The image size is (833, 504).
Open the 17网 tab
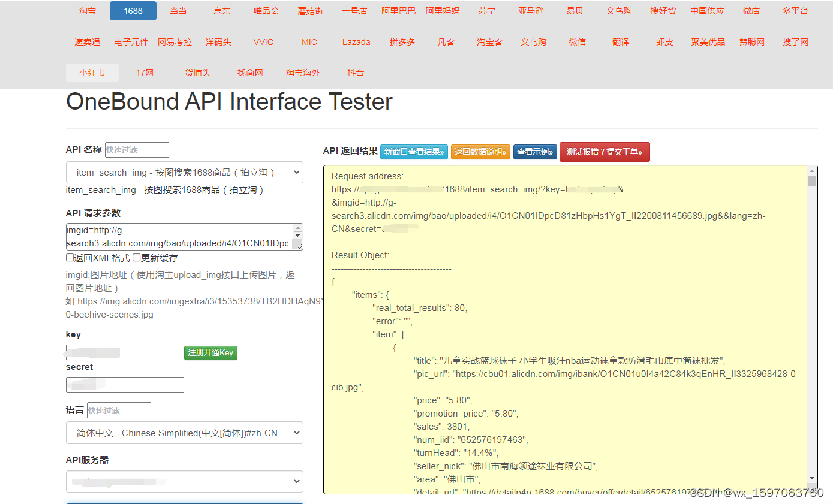[x=145, y=73]
